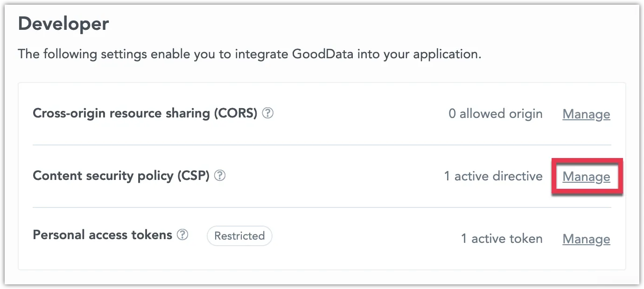Open CORS Manage settings

(x=586, y=114)
